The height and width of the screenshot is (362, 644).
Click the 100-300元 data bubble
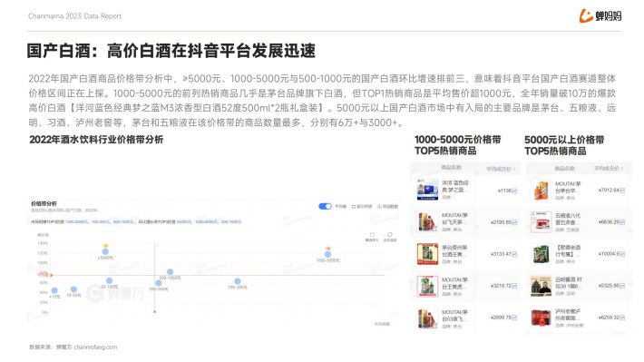point(238,281)
